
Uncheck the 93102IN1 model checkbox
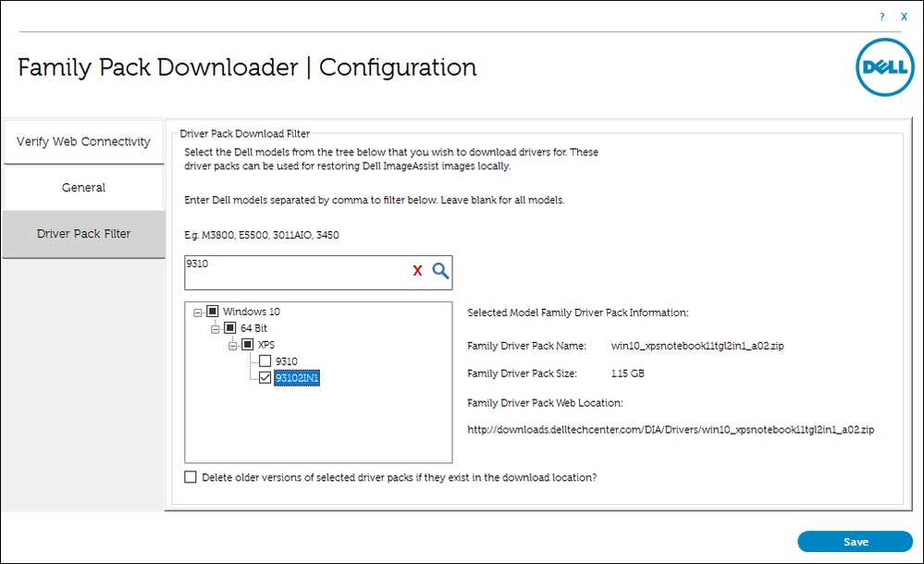pyautogui.click(x=265, y=377)
